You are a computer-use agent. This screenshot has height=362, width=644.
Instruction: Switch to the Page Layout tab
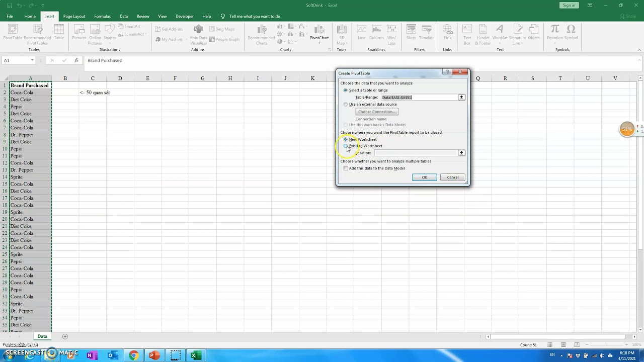point(74,16)
